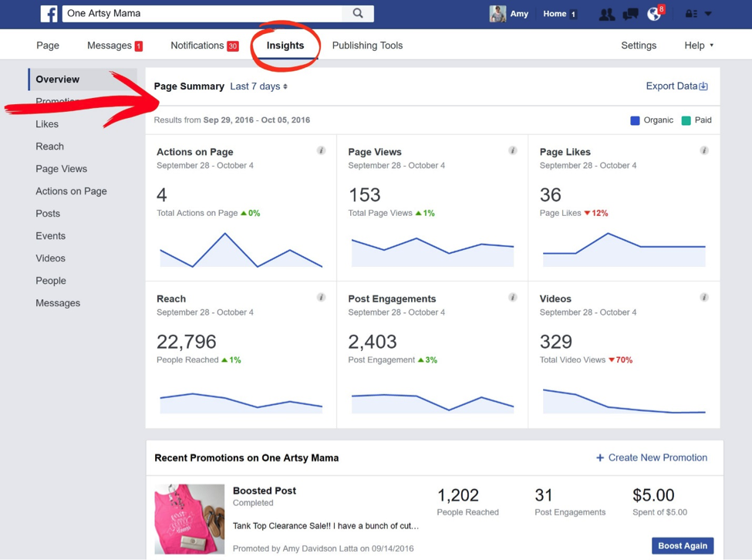Open the Last 7 days dropdown
The width and height of the screenshot is (752, 560).
click(x=258, y=86)
